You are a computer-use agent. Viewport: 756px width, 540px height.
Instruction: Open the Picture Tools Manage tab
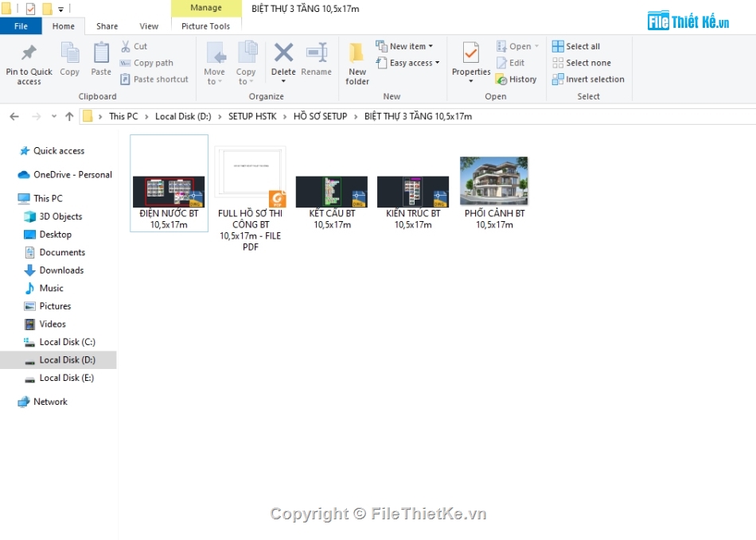(x=206, y=7)
